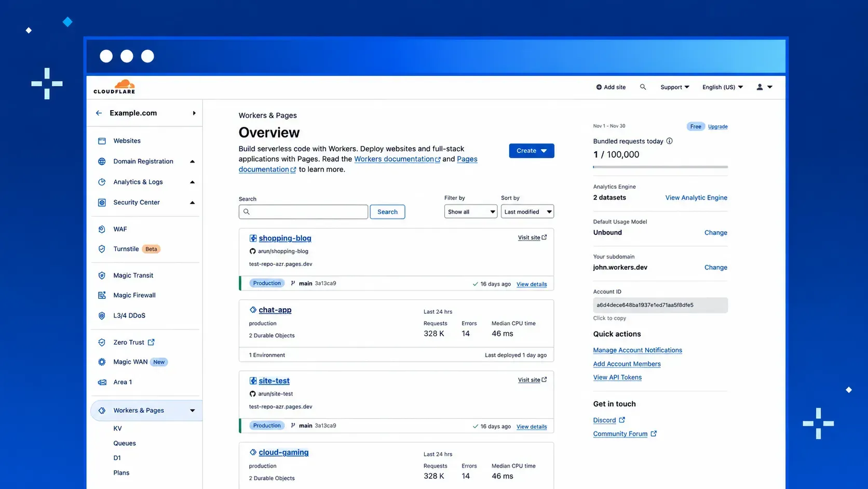Click the Analytics & Logs chart icon
The width and height of the screenshot is (868, 489).
[102, 182]
